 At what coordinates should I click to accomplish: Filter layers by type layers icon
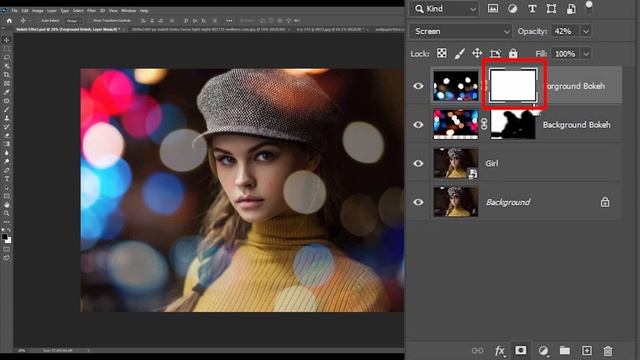[x=532, y=9]
